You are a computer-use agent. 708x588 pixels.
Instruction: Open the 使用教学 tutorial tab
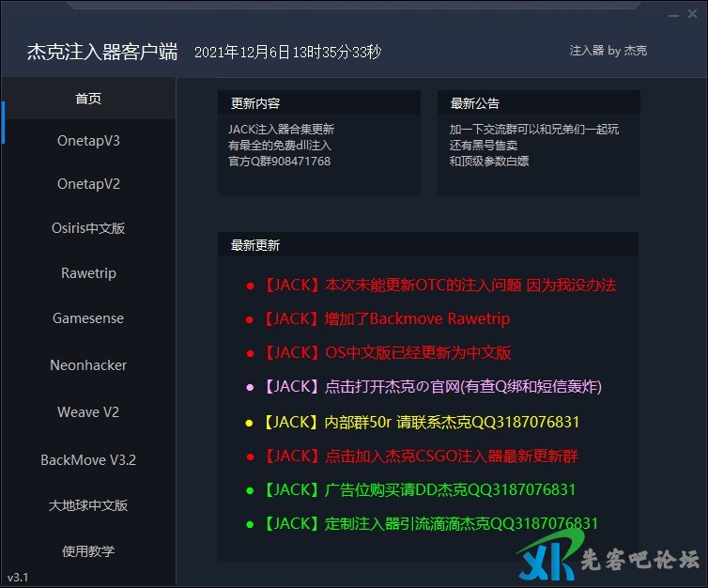click(88, 551)
